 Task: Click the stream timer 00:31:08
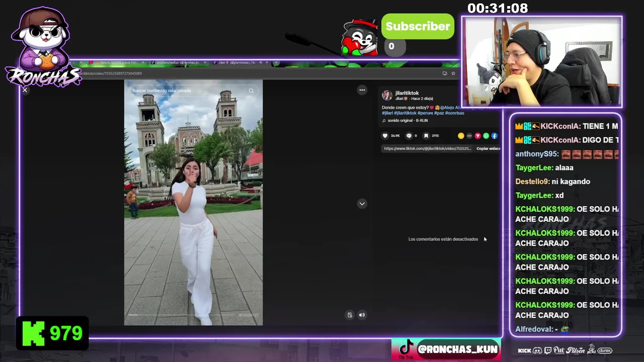(x=498, y=9)
